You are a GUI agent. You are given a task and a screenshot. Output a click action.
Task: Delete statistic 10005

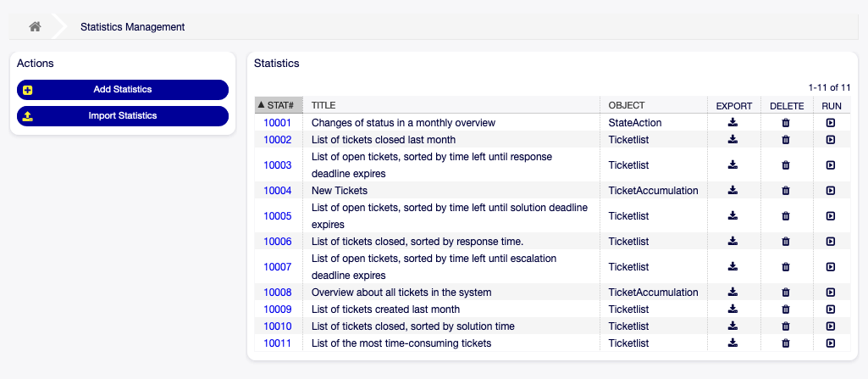[x=786, y=216]
